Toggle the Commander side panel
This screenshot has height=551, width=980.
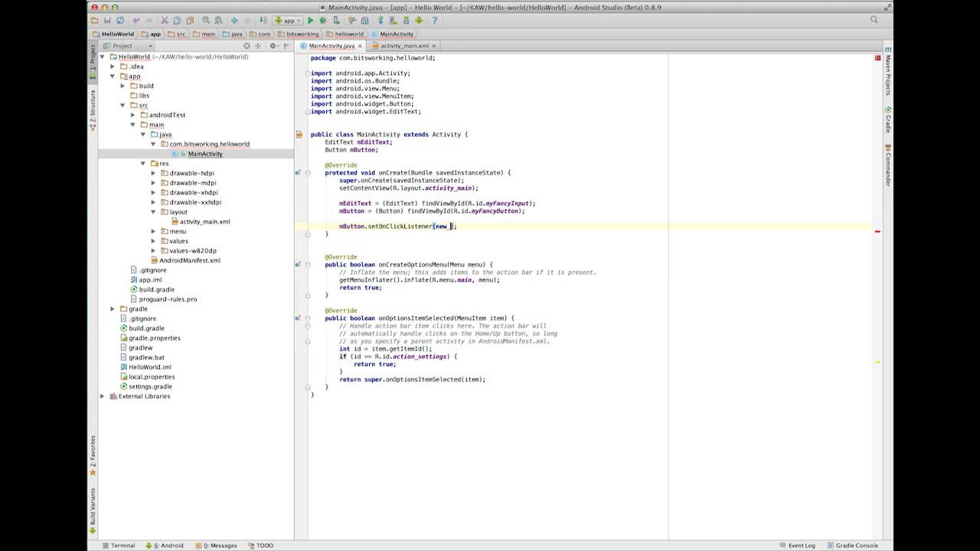pos(888,165)
